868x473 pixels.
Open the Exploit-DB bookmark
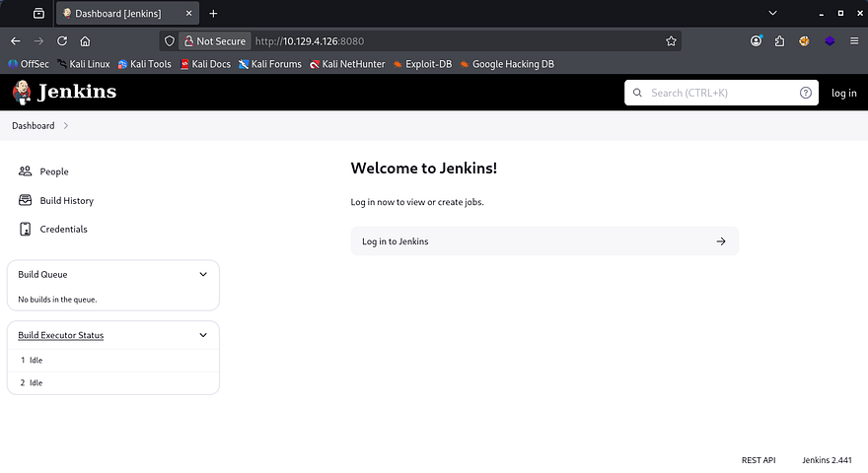422,64
